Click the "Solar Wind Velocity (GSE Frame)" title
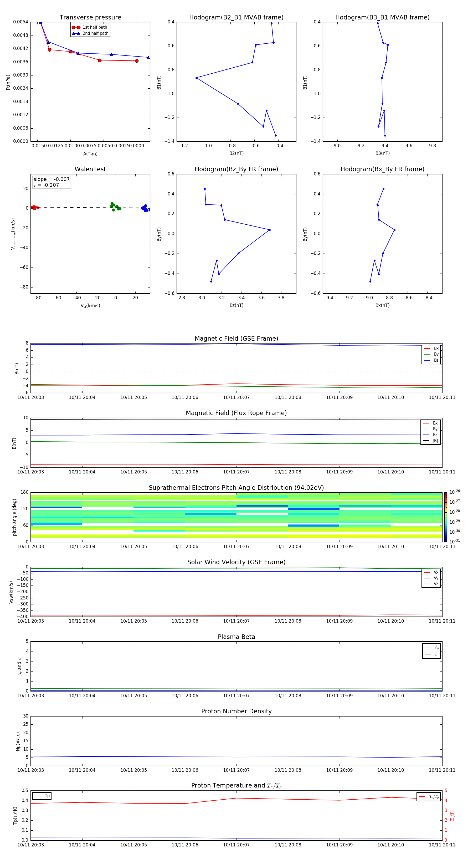473x868 pixels. (x=236, y=562)
